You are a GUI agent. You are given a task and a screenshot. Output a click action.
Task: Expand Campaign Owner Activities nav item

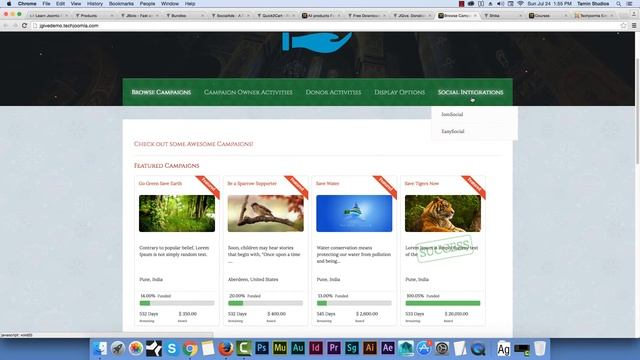click(248, 92)
